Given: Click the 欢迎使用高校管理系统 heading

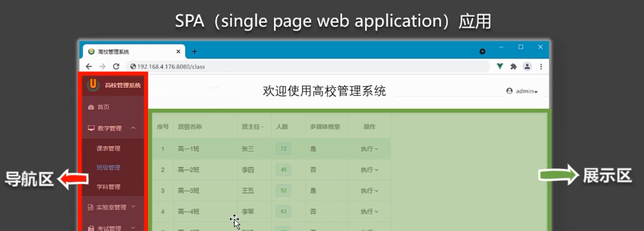Looking at the screenshot, I should tap(324, 91).
